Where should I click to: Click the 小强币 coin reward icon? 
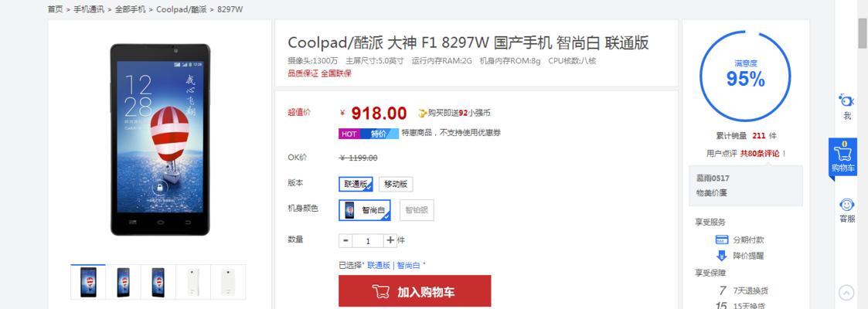click(x=422, y=114)
